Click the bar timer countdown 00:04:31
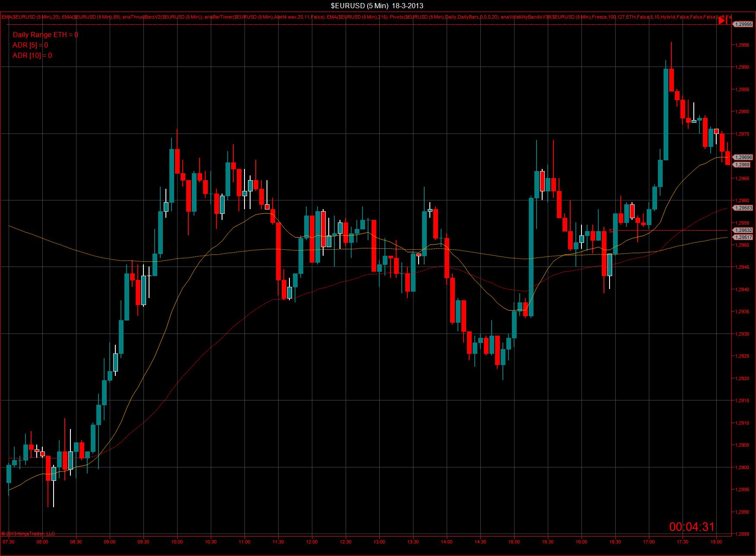This screenshot has height=556, width=756. click(692, 527)
